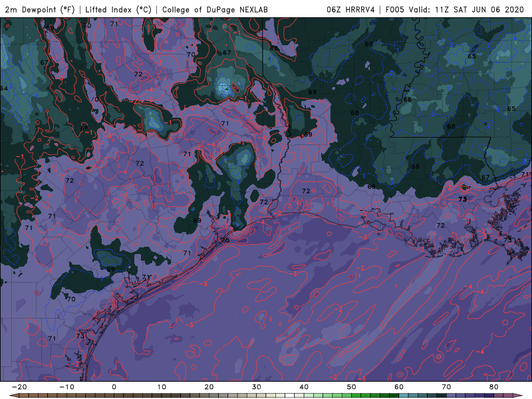Click the "64" dewpoint value at left edge
Viewport: 532px width, 399px height.
click(x=4, y=88)
